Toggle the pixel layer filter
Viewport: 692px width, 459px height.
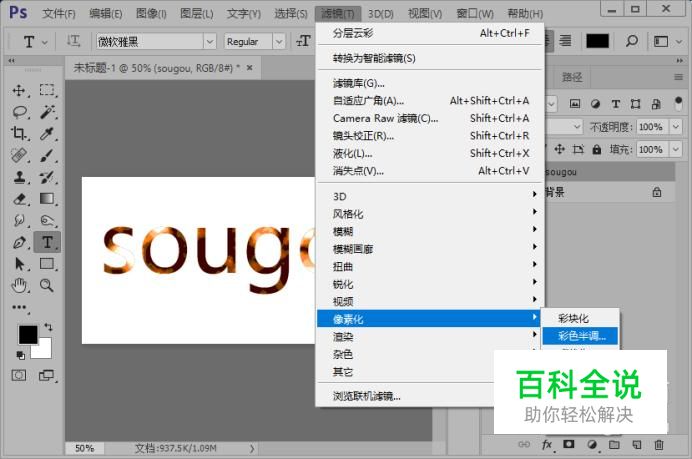pos(575,104)
